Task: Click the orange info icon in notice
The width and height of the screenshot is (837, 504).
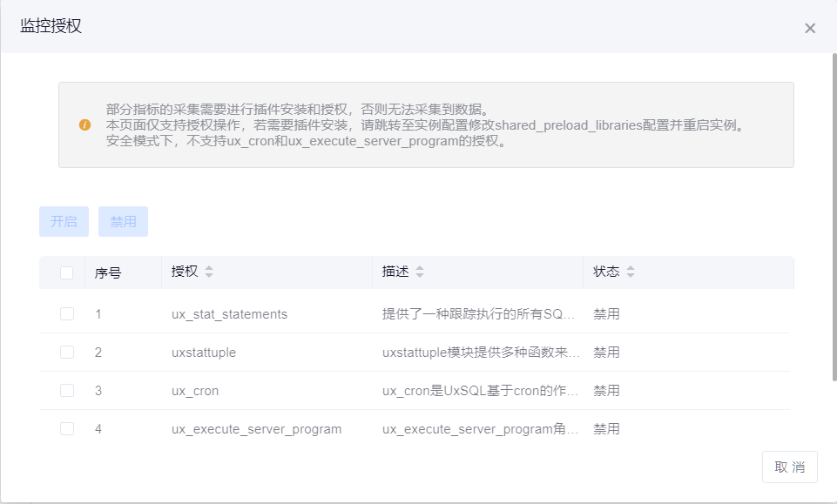Action: pos(84,124)
